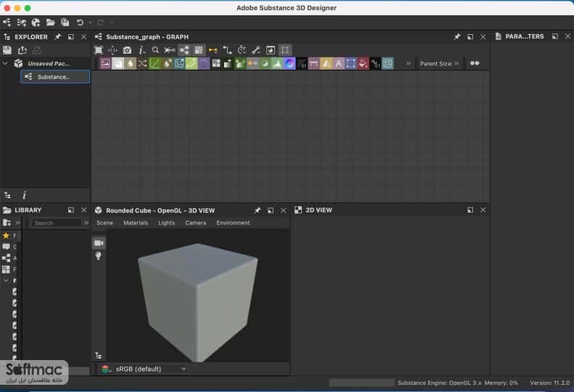Click the wrench tools icon in graph toolbar

(256, 50)
